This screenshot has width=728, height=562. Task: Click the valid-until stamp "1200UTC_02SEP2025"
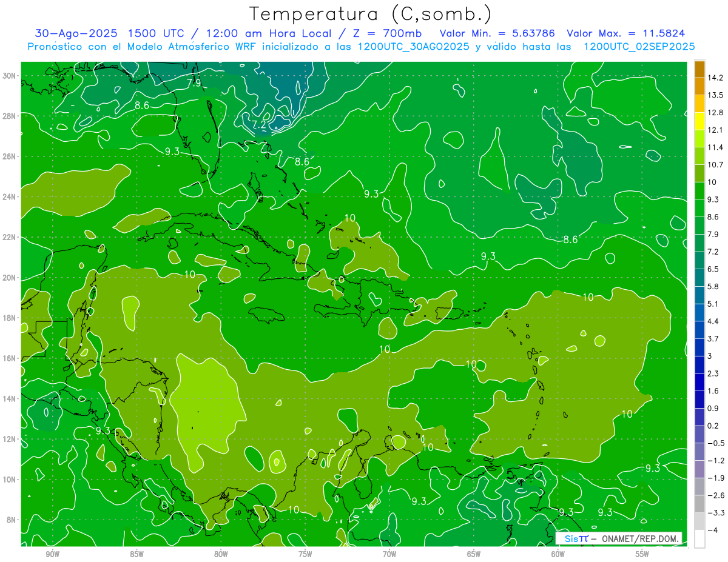click(x=639, y=47)
